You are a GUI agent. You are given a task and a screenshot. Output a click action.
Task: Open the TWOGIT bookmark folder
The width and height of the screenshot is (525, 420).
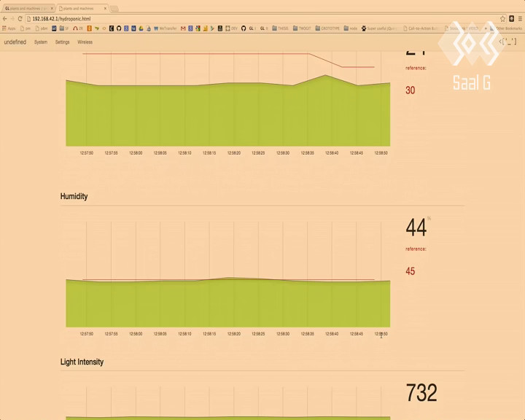[302, 28]
